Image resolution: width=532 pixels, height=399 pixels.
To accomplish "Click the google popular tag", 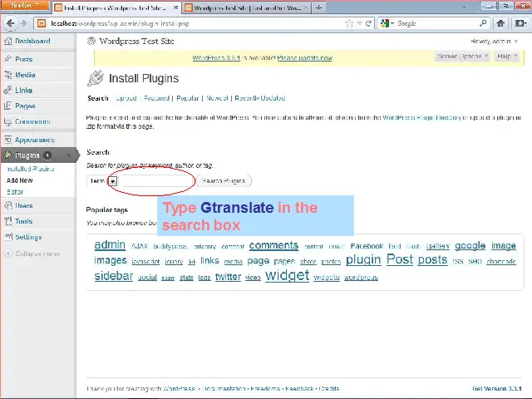I will [x=470, y=246].
